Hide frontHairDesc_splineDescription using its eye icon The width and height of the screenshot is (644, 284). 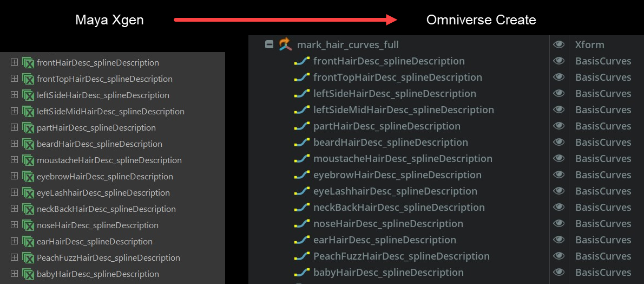558,61
